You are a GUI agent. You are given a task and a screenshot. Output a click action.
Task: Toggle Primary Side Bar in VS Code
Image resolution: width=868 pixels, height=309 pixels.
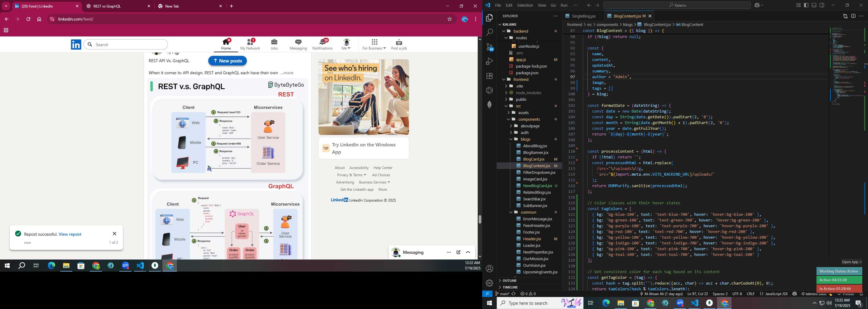[806, 5]
